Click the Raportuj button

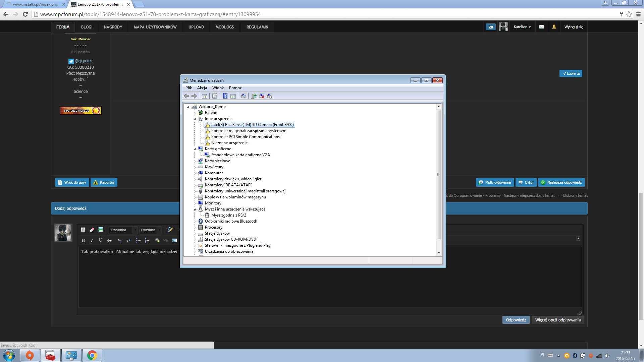point(104,182)
